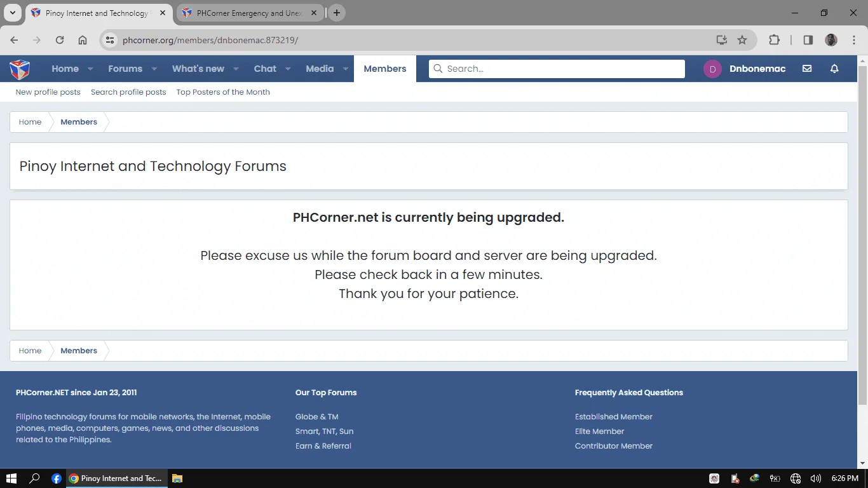This screenshot has width=868, height=488.
Task: Click Members in top breadcrumb
Action: (x=79, y=122)
